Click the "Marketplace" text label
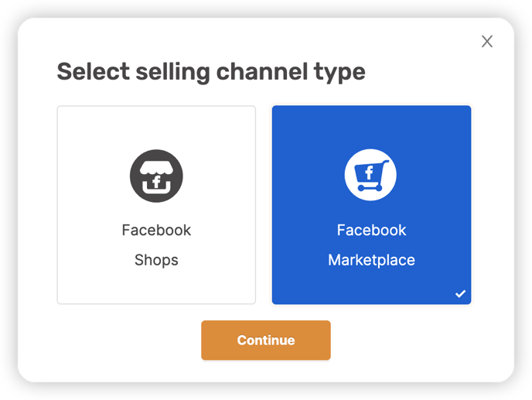Viewport: 532px width, 400px height. [371, 260]
